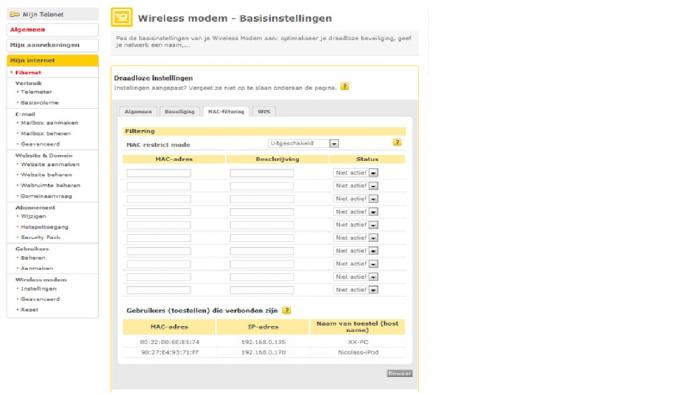The height and width of the screenshot is (394, 700).
Task: Open the Basisvolume link
Action: 39,103
